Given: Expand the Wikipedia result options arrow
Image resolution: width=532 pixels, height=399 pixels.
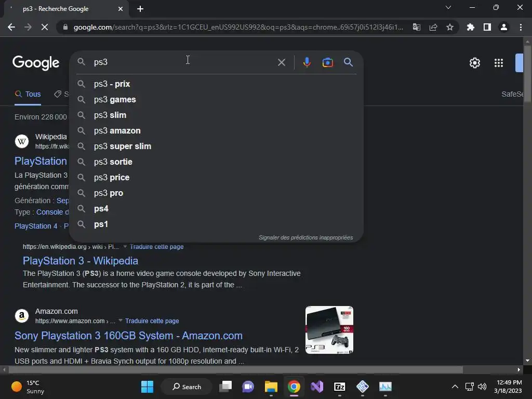Looking at the screenshot, I should tap(125, 246).
